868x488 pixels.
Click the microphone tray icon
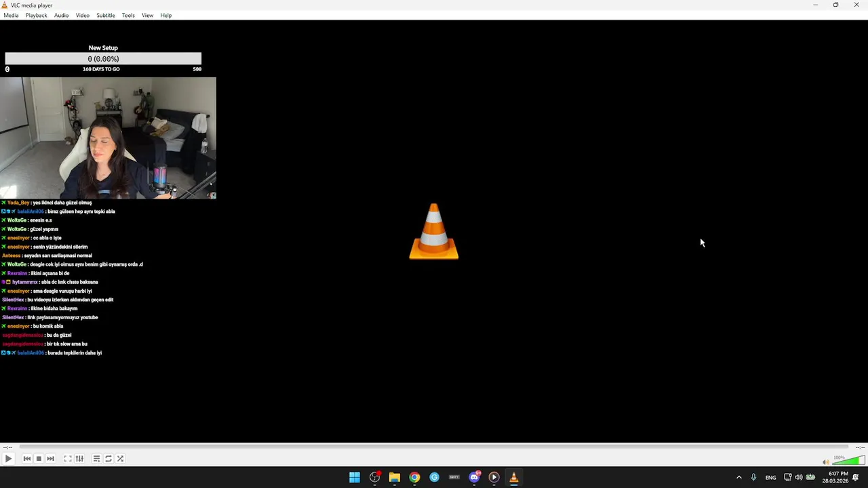[753, 477]
